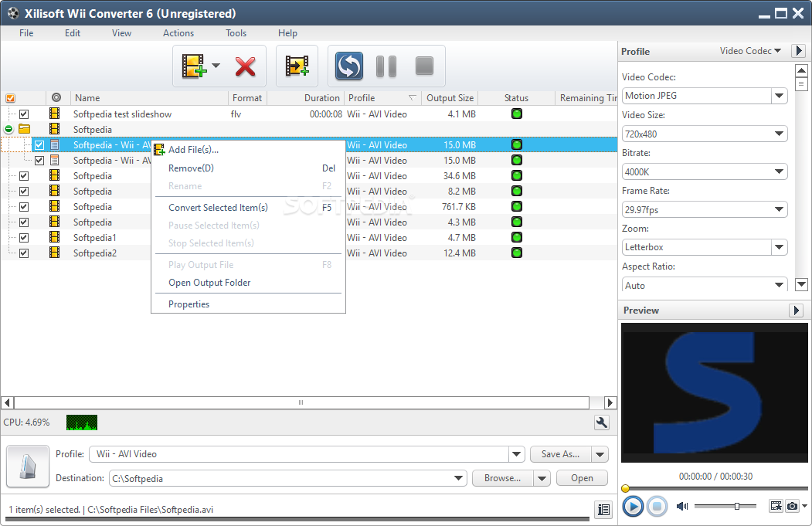The image size is (812, 526).
Task: Click the Add output profile filmstrip icon
Action: pyautogui.click(x=297, y=66)
